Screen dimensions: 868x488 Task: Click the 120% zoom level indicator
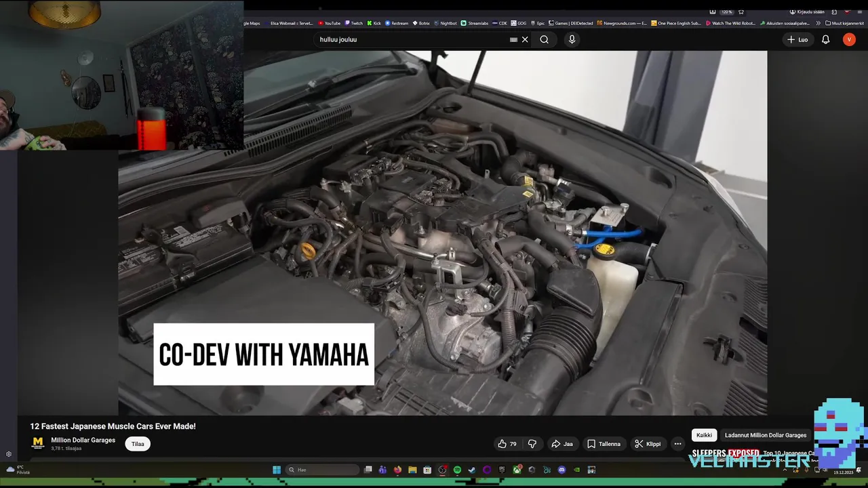(x=726, y=12)
